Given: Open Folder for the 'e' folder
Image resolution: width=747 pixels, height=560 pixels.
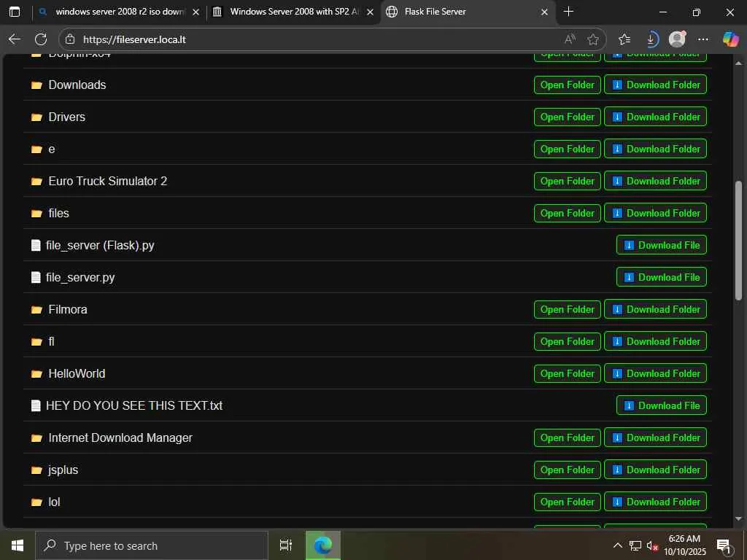Looking at the screenshot, I should tap(568, 149).
